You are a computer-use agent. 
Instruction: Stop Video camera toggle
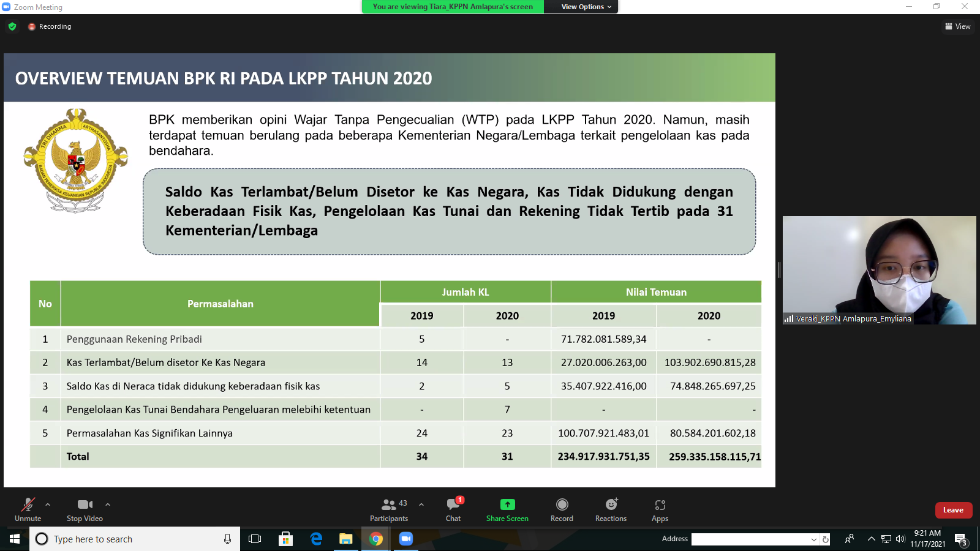(85, 509)
